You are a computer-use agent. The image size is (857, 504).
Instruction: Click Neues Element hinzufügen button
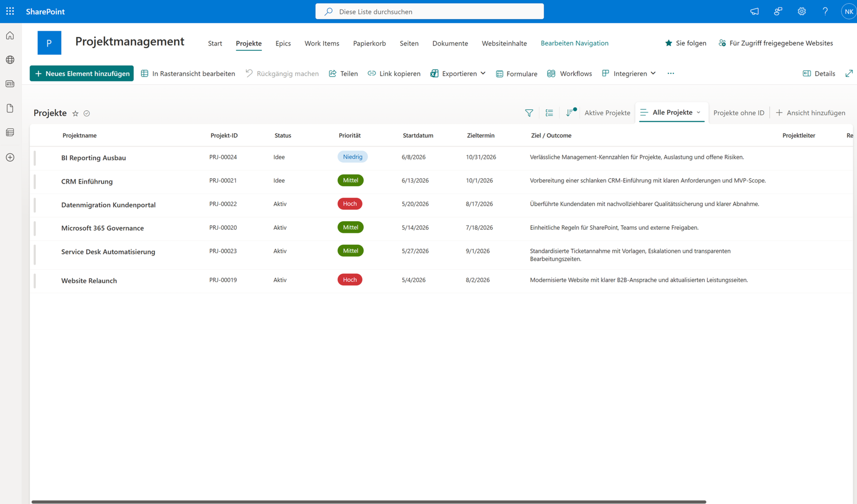click(x=82, y=73)
